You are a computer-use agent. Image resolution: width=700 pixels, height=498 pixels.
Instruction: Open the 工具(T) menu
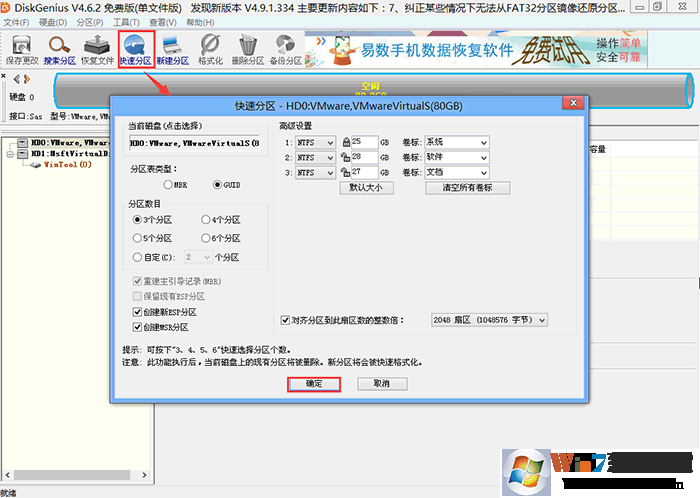pyautogui.click(x=126, y=21)
